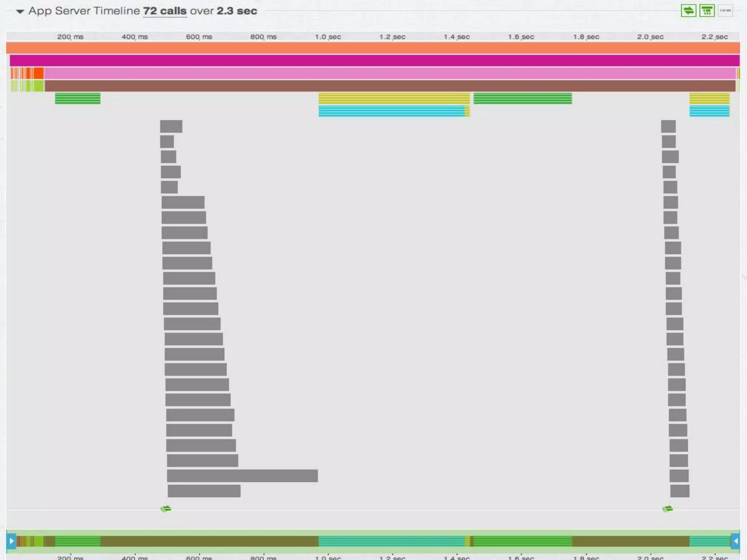This screenshot has height=560, width=747.
Task: Click the left blue range handle arrow
Action: pyautogui.click(x=11, y=541)
